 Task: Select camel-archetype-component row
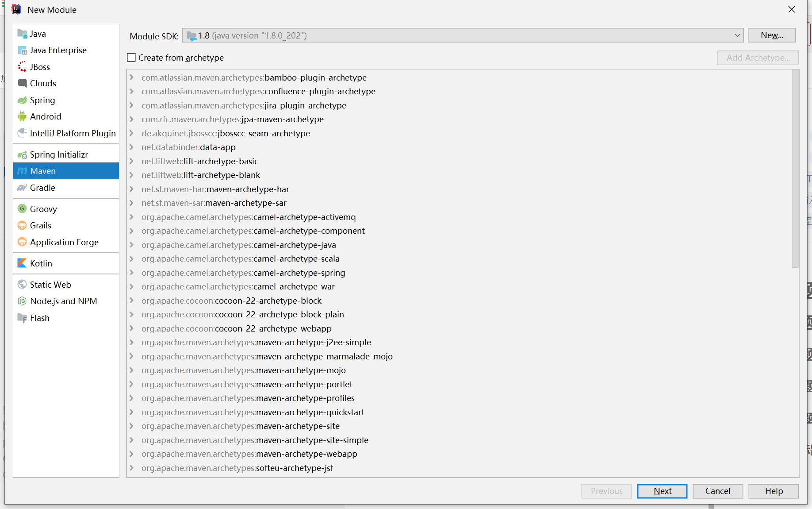tap(459, 231)
